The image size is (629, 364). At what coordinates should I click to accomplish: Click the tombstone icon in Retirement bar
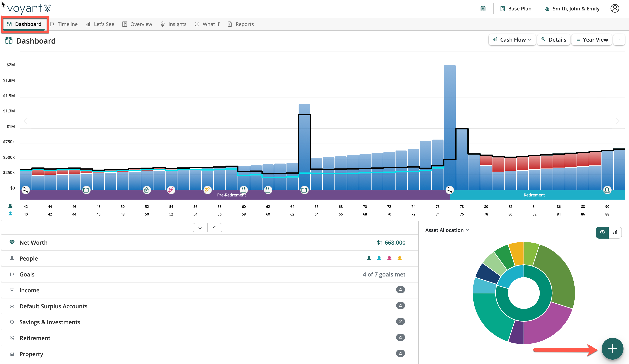(607, 190)
